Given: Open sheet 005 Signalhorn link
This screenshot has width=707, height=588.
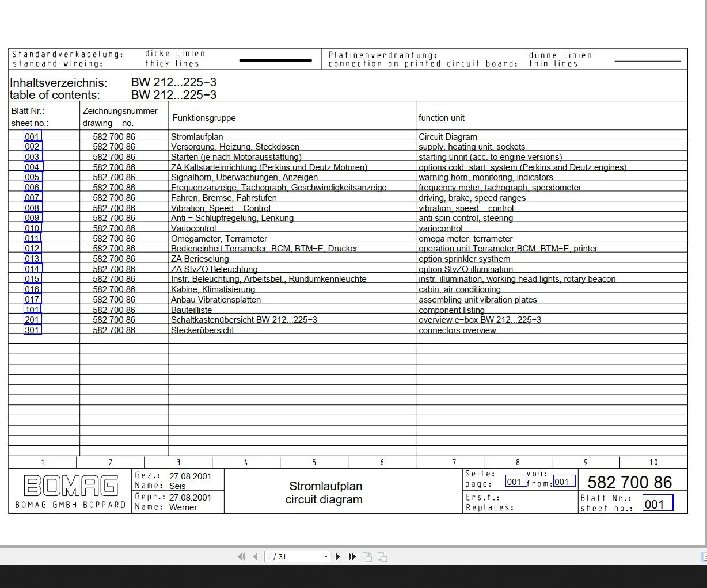Looking at the screenshot, I should click(x=33, y=177).
